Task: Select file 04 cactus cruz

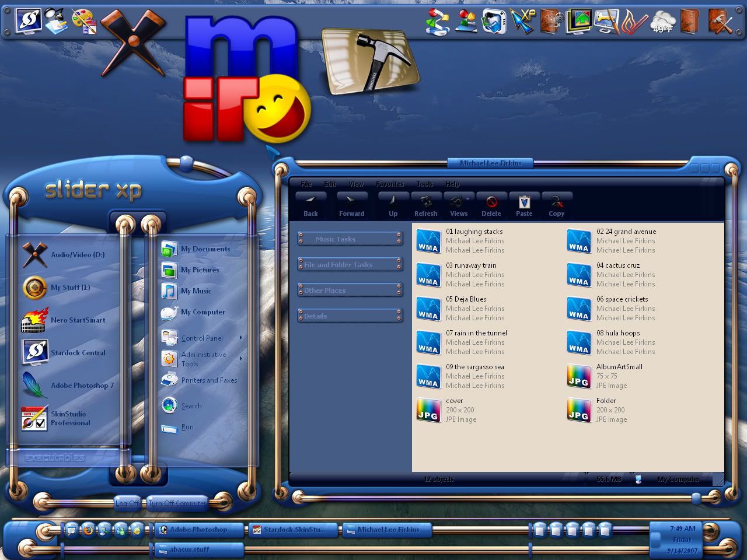Action: point(612,275)
